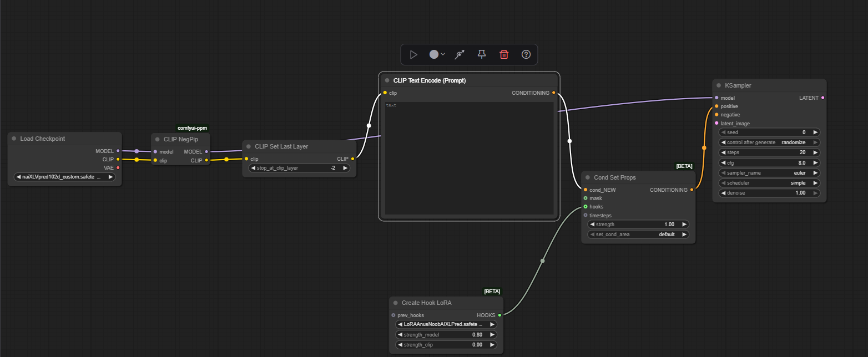868x357 pixels.
Task: Pin the selected node using the pin icon
Action: click(482, 54)
